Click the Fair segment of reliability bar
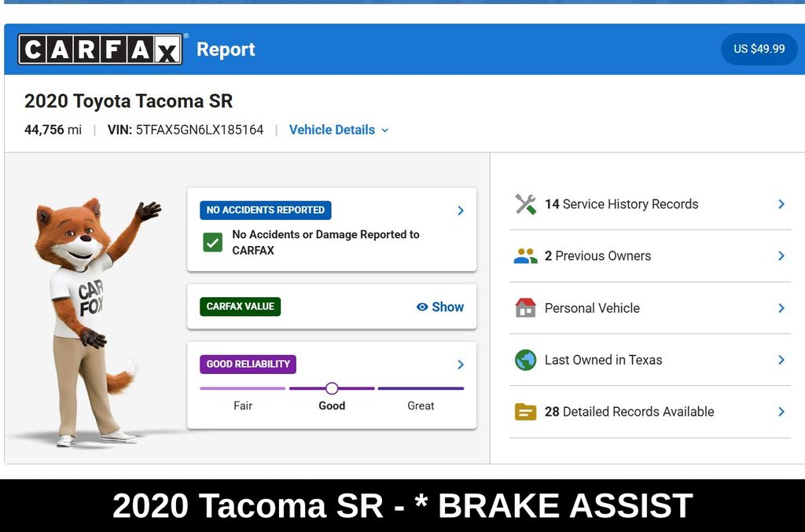 pyautogui.click(x=242, y=388)
